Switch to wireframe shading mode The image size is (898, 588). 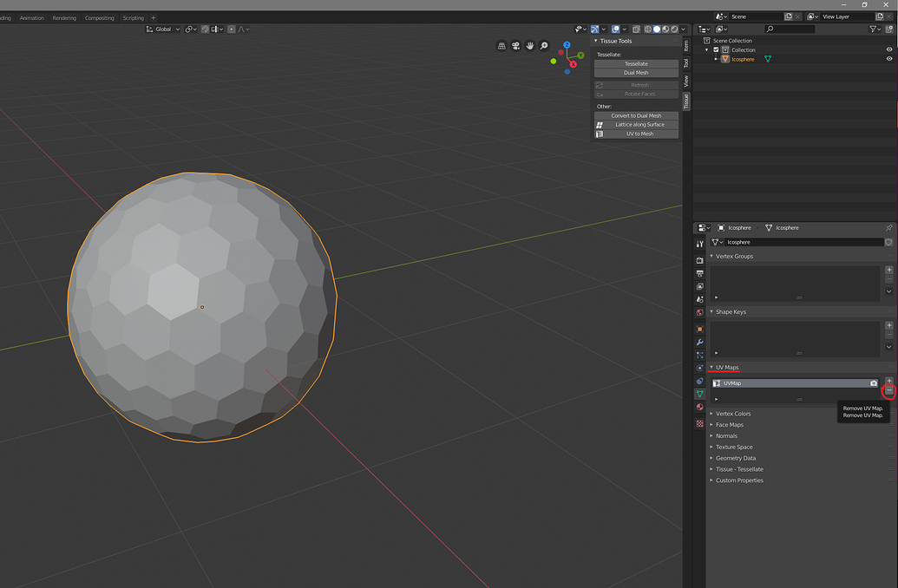(648, 29)
